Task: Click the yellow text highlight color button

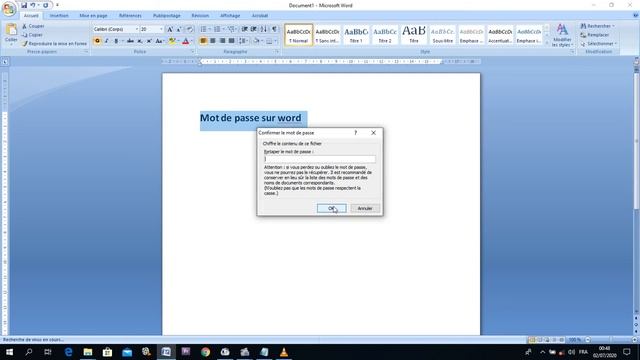Action: coord(172,41)
